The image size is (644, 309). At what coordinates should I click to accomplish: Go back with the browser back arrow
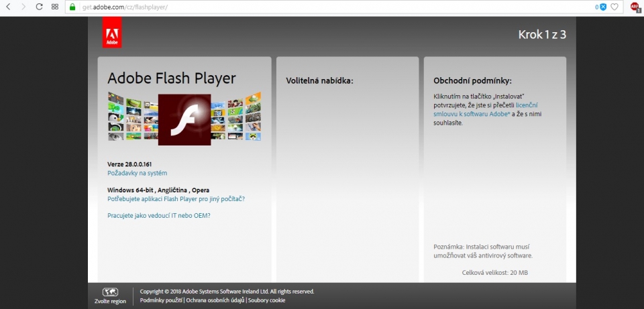[9, 7]
